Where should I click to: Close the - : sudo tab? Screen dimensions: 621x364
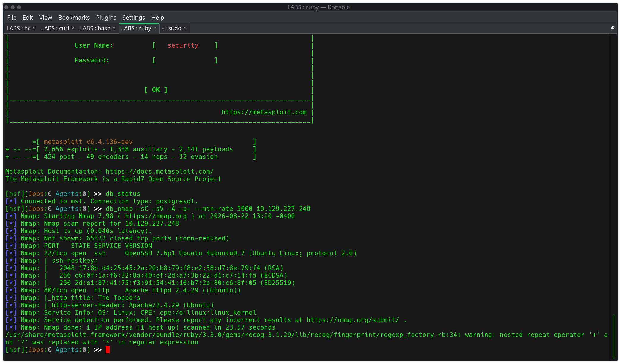185,28
